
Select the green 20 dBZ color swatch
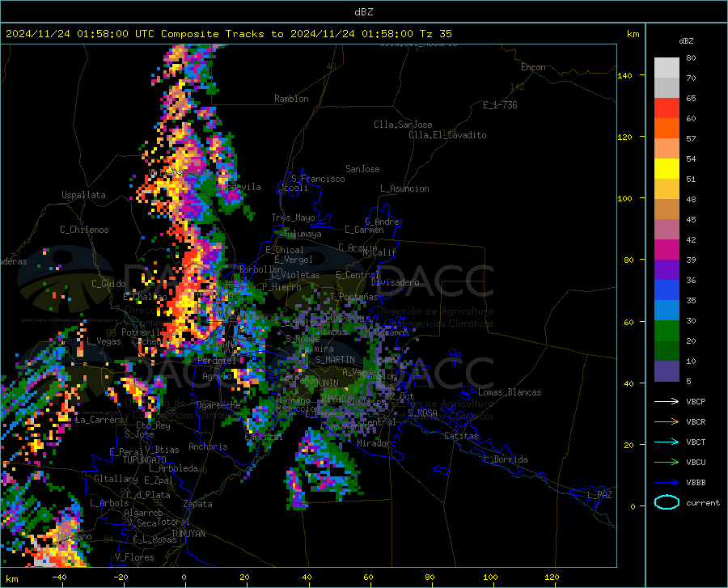click(x=667, y=331)
